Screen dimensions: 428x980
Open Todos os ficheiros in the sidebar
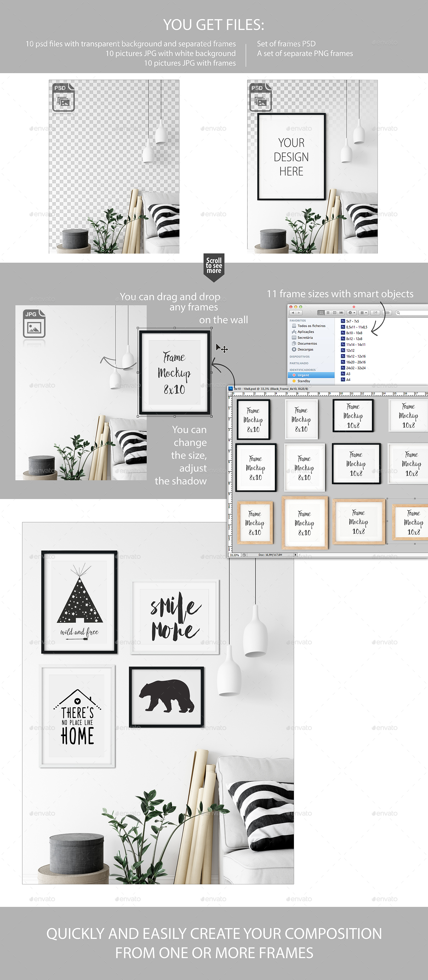[x=311, y=326]
